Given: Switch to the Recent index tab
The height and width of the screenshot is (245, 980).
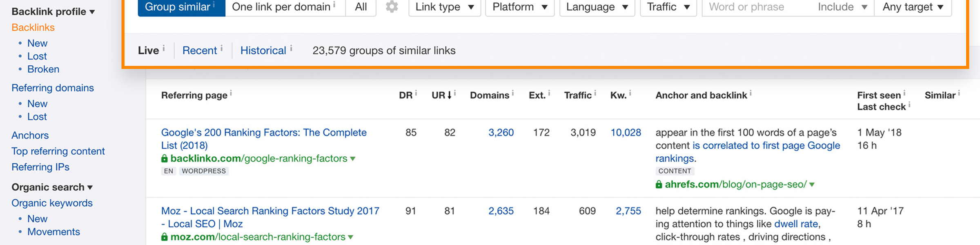Looking at the screenshot, I should pyautogui.click(x=199, y=51).
